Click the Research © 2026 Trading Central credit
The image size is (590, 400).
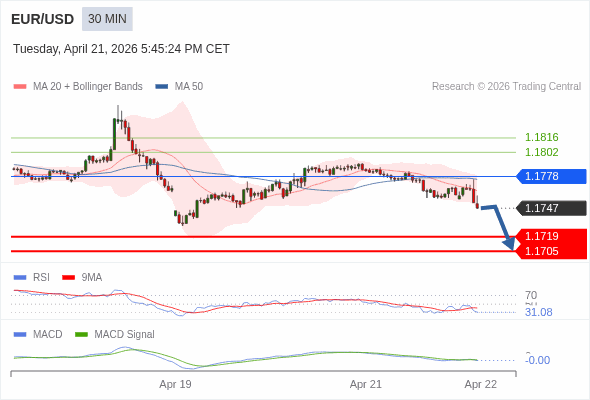pos(506,87)
